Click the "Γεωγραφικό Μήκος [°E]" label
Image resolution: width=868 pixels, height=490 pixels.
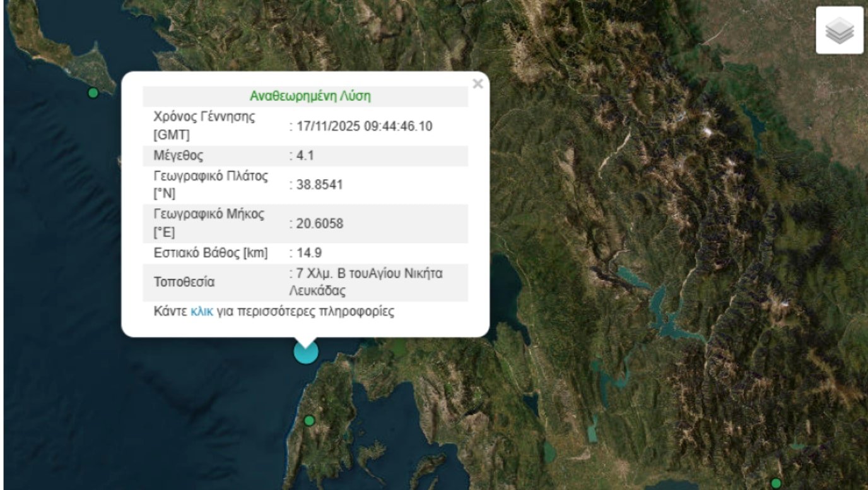click(x=209, y=223)
